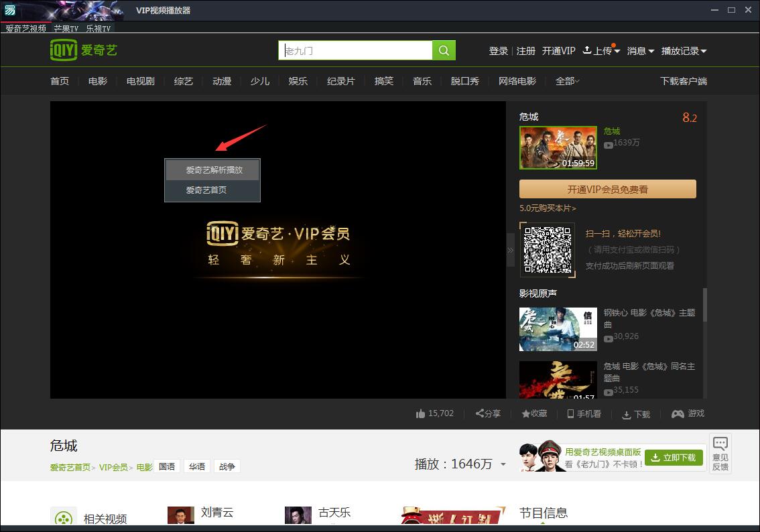Select 爱奇艺解析播放 in context menu
Image resolution: width=760 pixels, height=532 pixels.
pyautogui.click(x=212, y=170)
